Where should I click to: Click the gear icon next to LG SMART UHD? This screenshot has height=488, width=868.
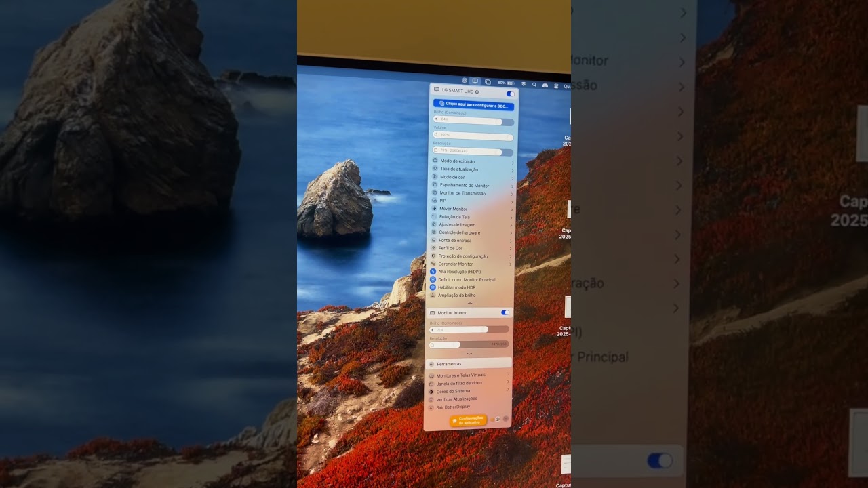(477, 91)
